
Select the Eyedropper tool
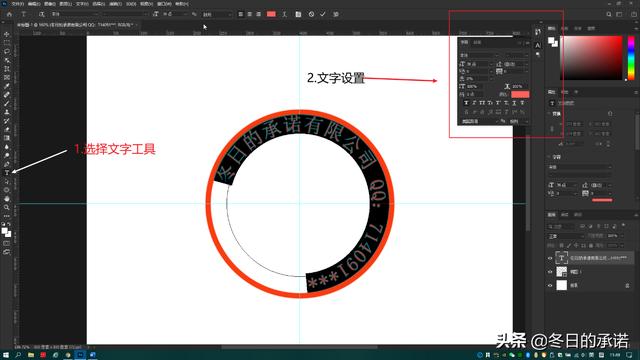point(7,86)
